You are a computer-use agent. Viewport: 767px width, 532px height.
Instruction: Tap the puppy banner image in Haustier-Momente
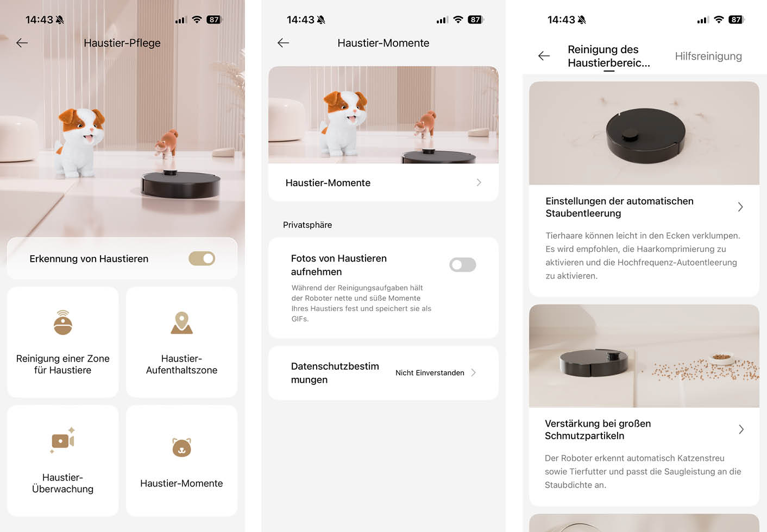[x=383, y=115]
